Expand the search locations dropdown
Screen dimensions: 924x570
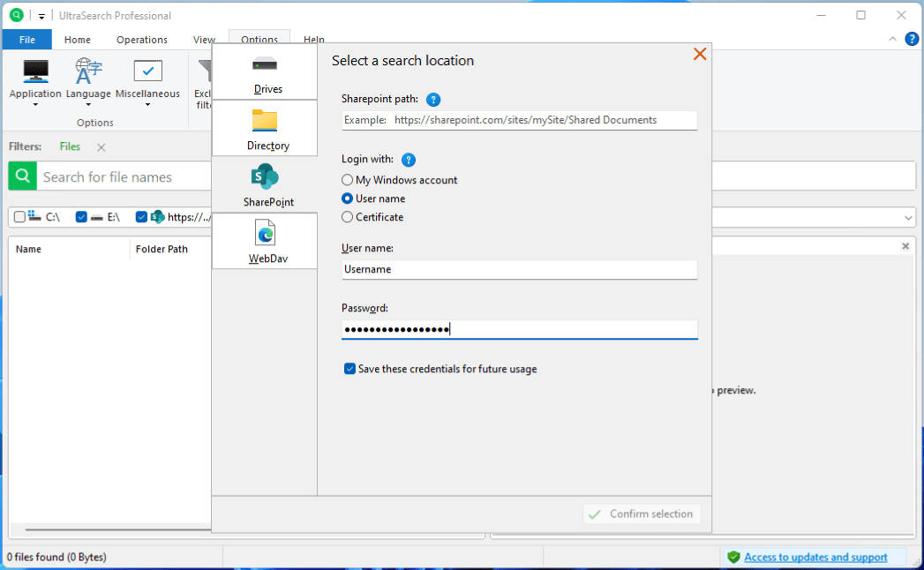coord(908,218)
